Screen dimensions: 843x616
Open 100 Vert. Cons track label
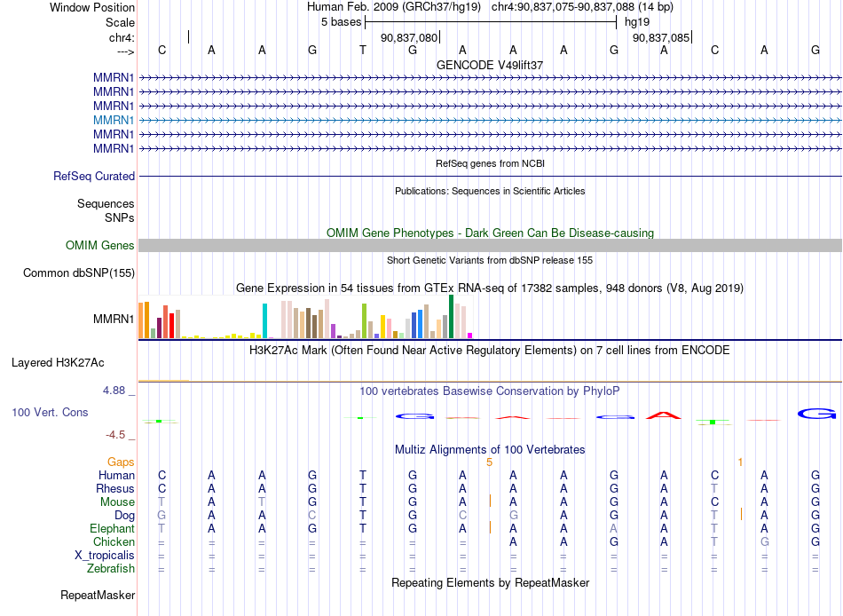tap(50, 412)
